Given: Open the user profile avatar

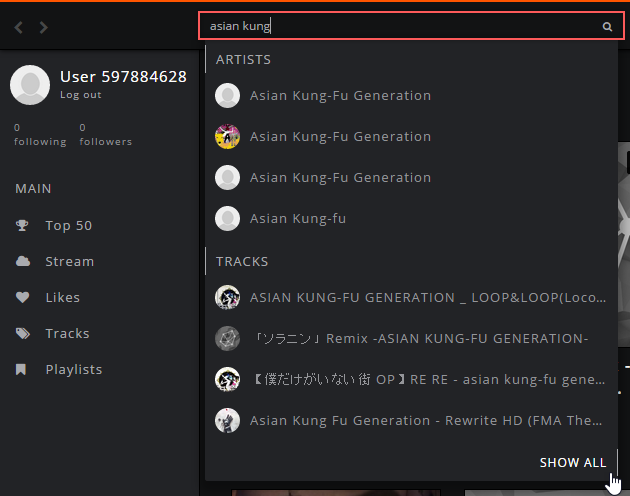Looking at the screenshot, I should [30, 85].
